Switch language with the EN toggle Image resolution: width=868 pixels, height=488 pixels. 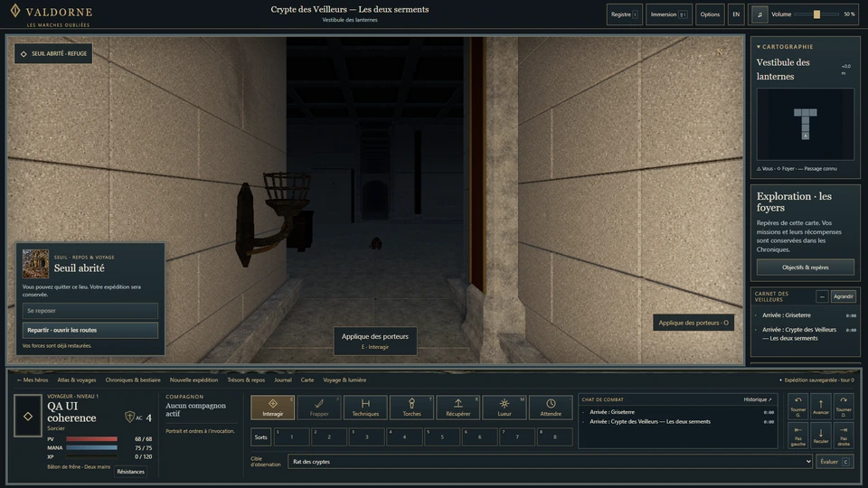736,14
